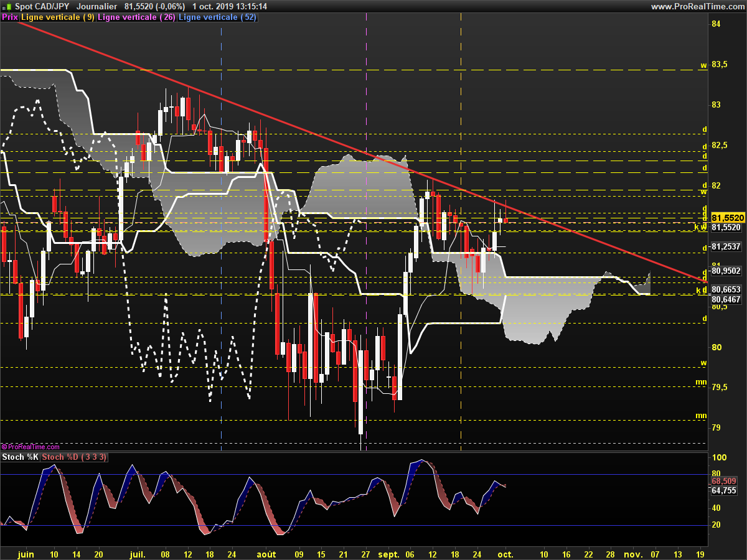Viewport: 747px width, 560px height.
Task: Click the 80,9502 price tag
Action: [x=726, y=271]
